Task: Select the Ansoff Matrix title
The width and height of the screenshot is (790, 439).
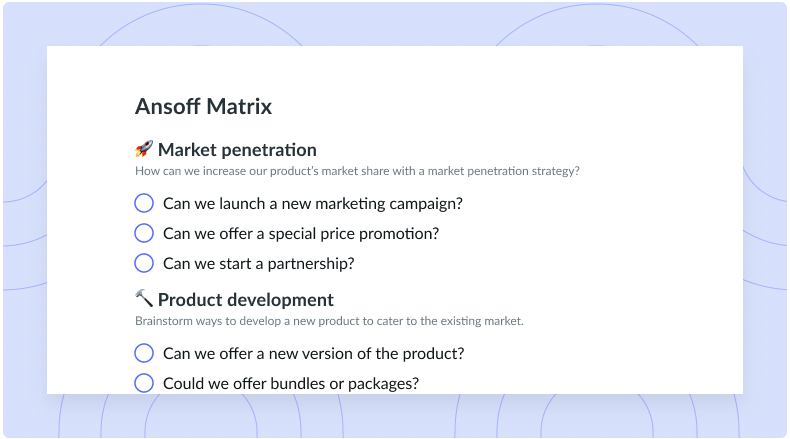Action: tap(204, 106)
